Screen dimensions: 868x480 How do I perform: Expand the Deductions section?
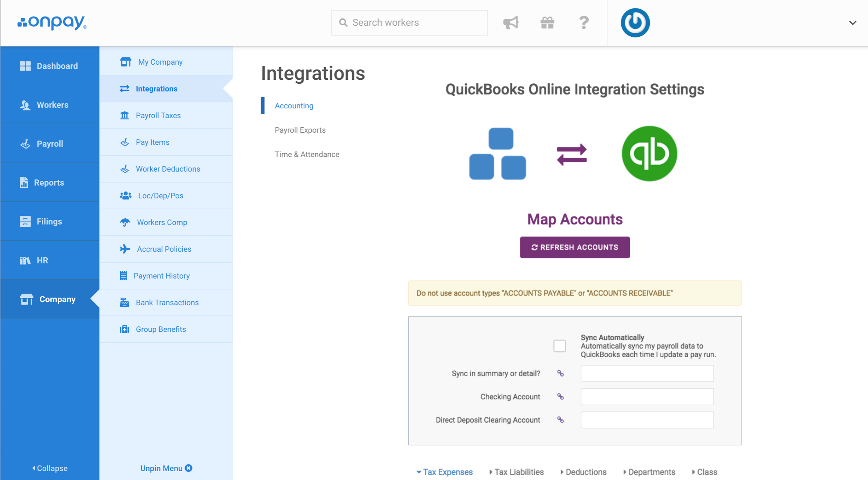583,472
